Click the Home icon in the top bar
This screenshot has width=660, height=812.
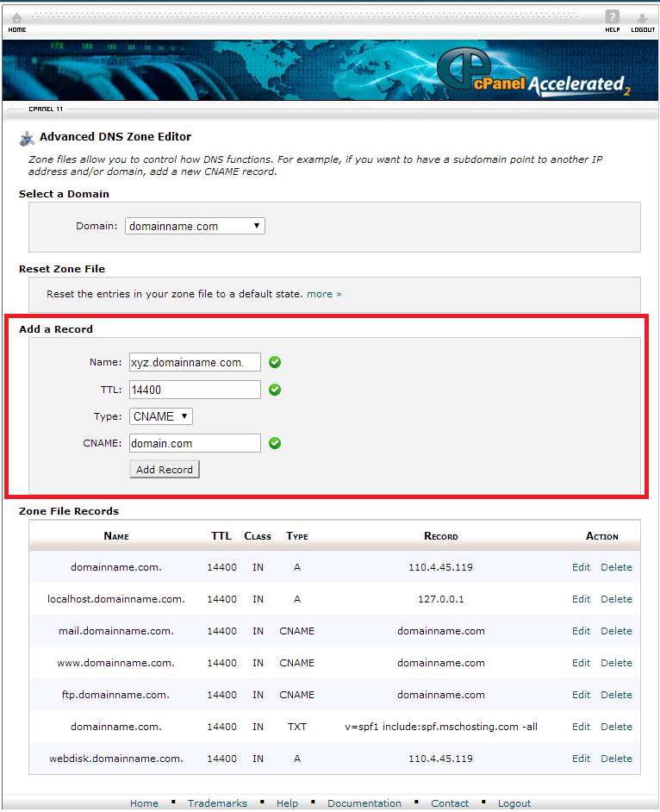tap(16, 17)
